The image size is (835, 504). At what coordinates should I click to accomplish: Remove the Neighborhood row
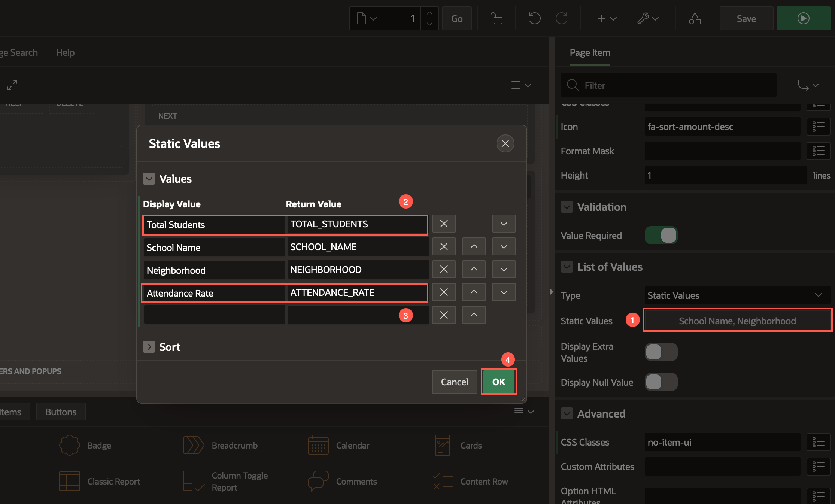click(444, 269)
